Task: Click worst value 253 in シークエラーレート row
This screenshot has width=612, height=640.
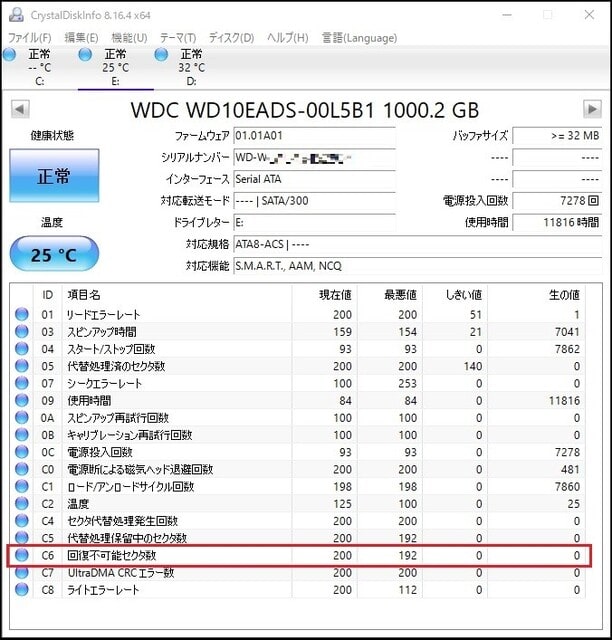Action: coord(407,383)
